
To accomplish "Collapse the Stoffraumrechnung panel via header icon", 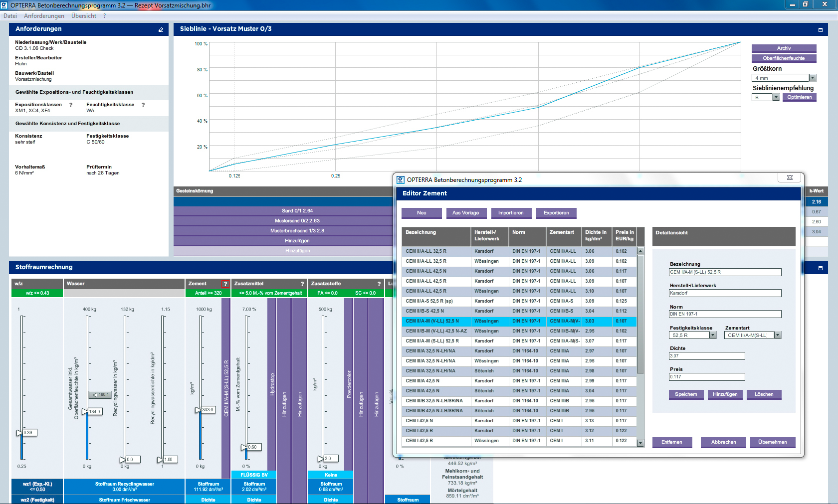I will point(821,268).
